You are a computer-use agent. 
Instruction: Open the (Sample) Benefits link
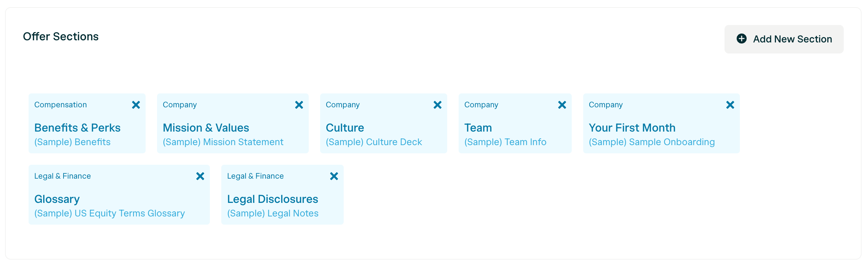[72, 142]
